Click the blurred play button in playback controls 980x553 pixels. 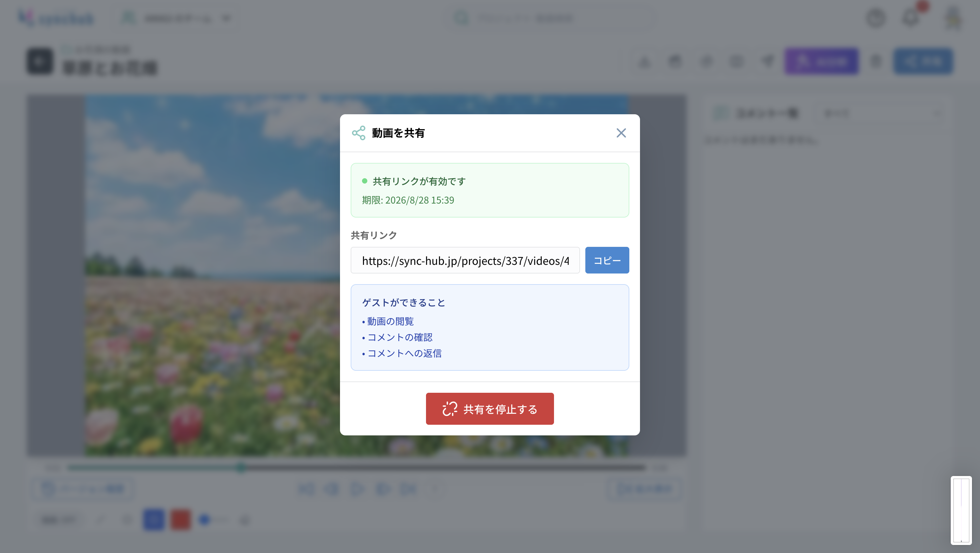tap(357, 489)
